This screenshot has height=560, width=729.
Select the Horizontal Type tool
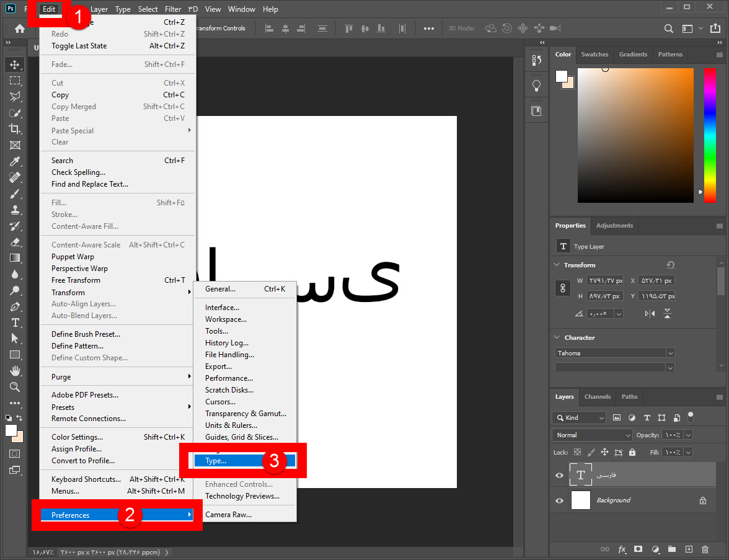pos(15,322)
